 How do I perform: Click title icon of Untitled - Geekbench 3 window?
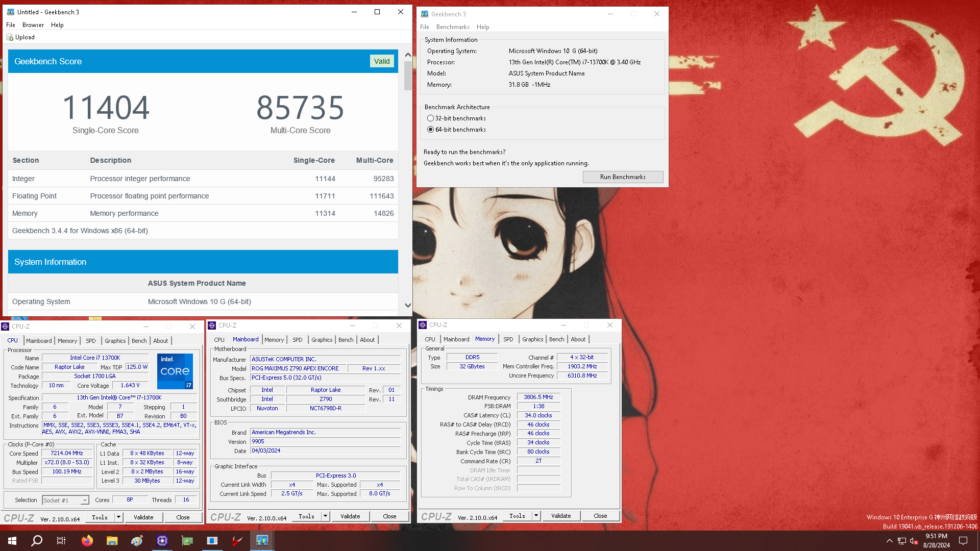tap(11, 12)
